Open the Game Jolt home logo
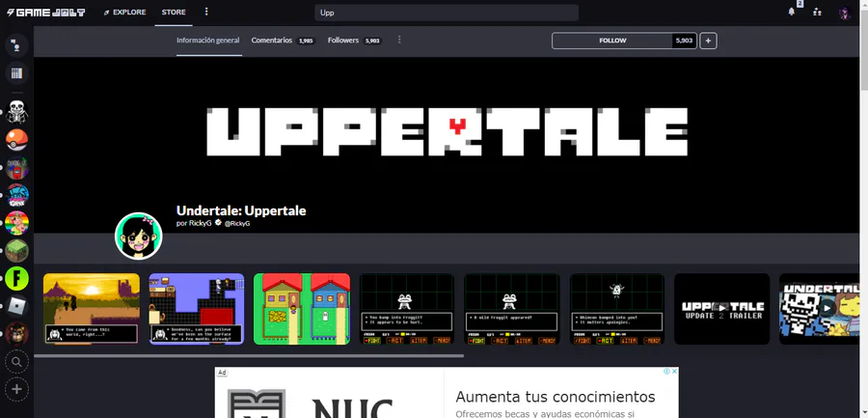The image size is (868, 418). coord(46,13)
